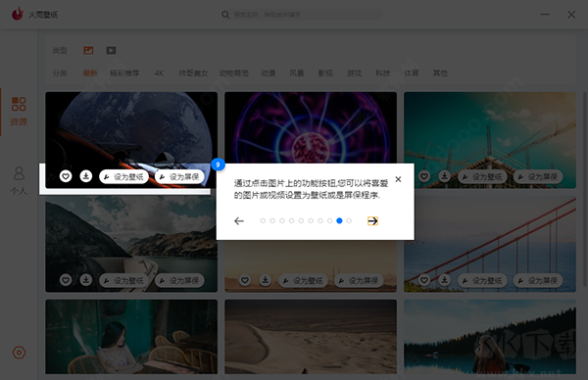Click the heart favorite icon on the Earth wallpaper
588x380 pixels.
coord(66,176)
